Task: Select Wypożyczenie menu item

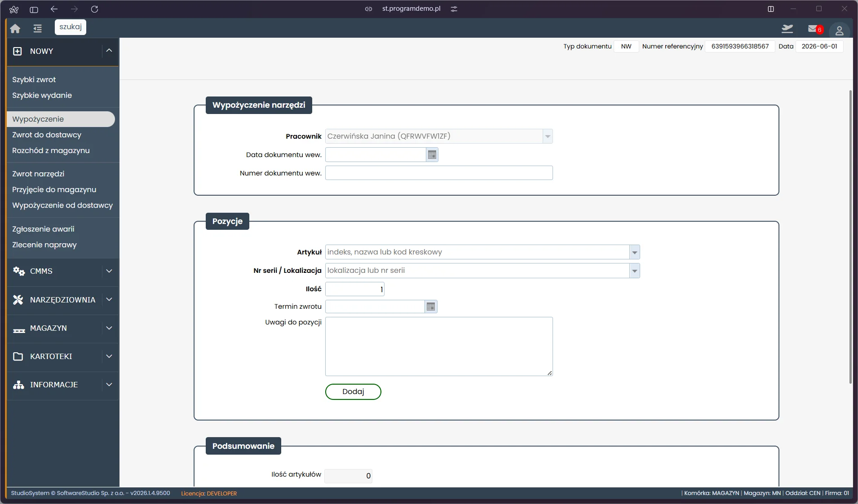Action: point(61,119)
